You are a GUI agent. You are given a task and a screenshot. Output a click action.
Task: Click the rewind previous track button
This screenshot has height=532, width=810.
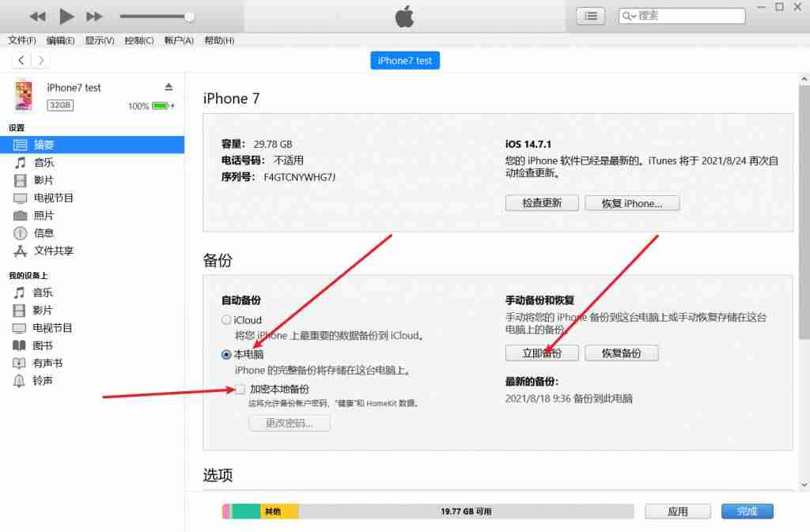pyautogui.click(x=38, y=17)
